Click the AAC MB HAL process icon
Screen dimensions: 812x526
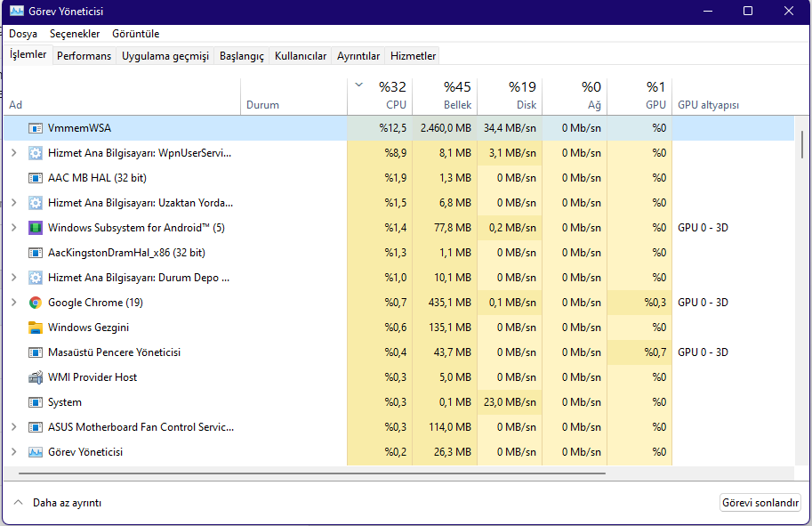point(36,178)
